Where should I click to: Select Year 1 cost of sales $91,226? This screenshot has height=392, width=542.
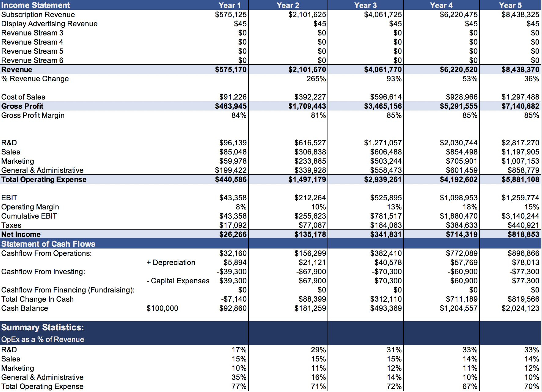click(x=233, y=97)
